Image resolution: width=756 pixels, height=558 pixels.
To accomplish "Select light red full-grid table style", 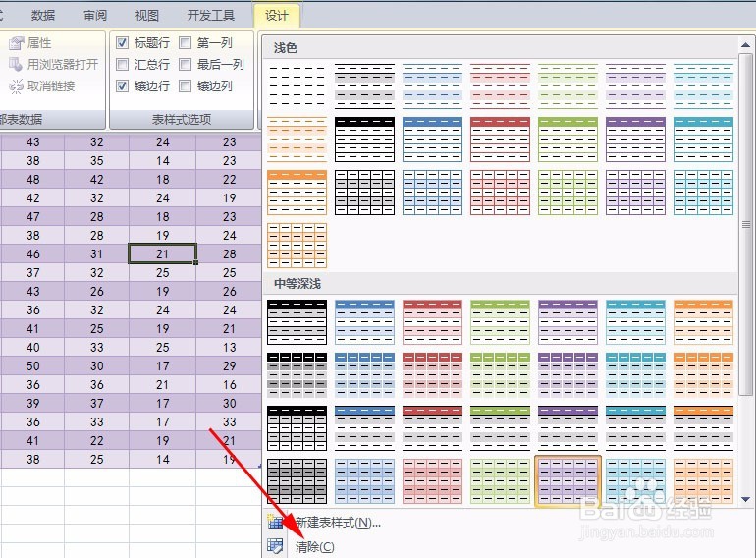I will [500, 193].
